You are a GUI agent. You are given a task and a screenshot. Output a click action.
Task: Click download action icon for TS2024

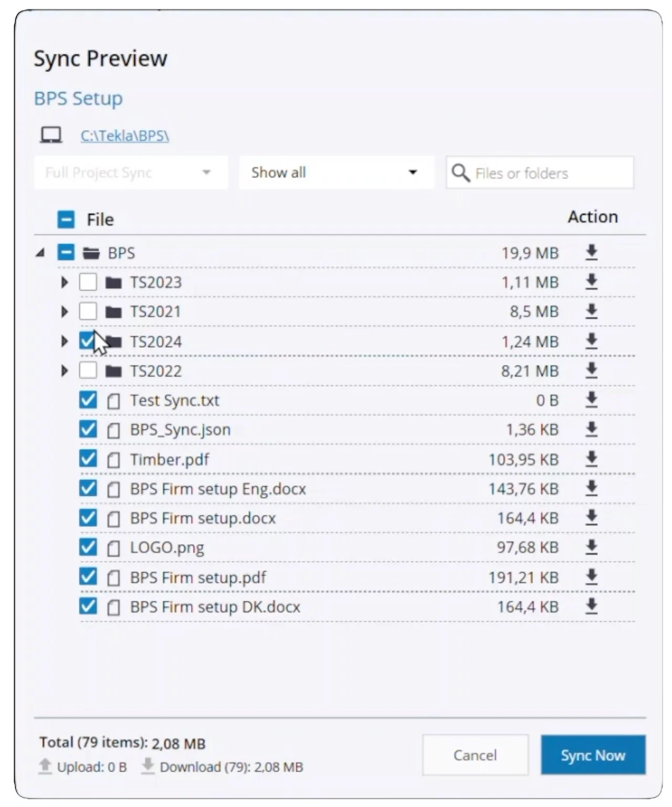coord(591,341)
